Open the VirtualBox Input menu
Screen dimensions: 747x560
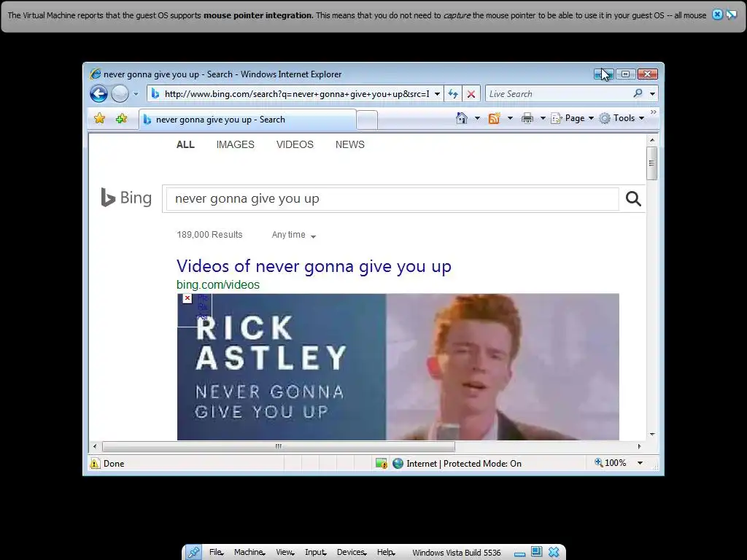coord(316,553)
